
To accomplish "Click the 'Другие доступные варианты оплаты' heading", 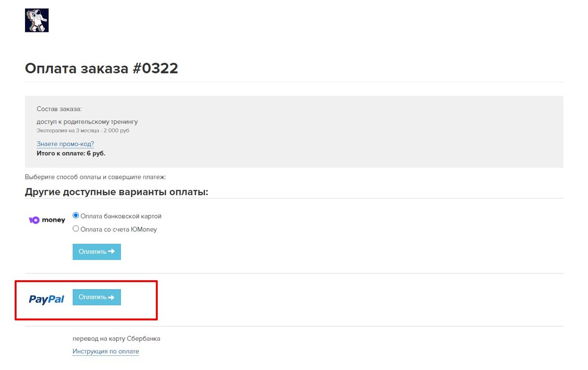I will [117, 192].
